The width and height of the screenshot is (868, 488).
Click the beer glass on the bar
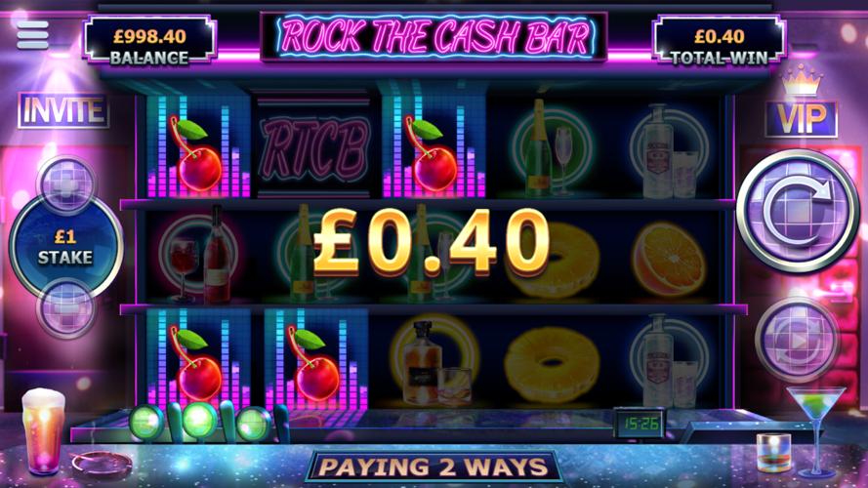pyautogui.click(x=43, y=430)
